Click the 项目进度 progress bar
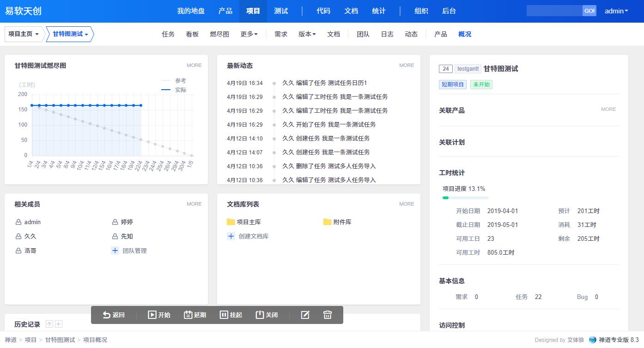The width and height of the screenshot is (644, 348). click(465, 198)
